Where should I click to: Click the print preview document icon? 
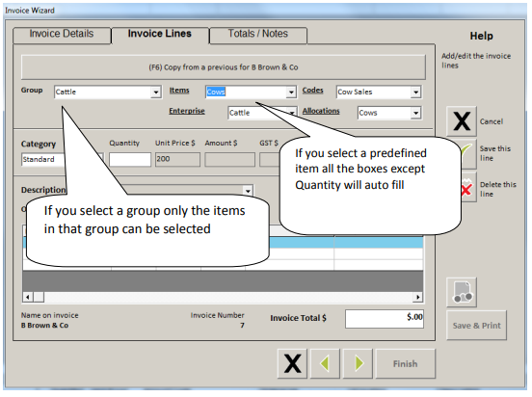[x=462, y=293]
